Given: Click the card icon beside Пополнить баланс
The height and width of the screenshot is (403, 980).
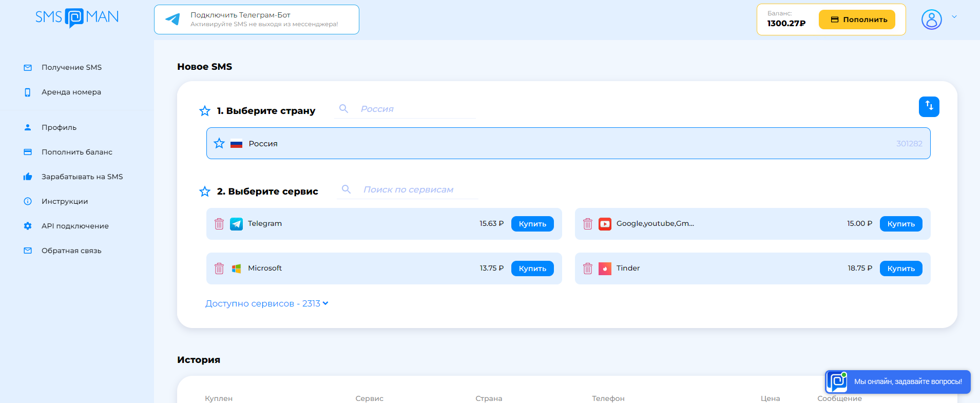Looking at the screenshot, I should pyautogui.click(x=28, y=152).
